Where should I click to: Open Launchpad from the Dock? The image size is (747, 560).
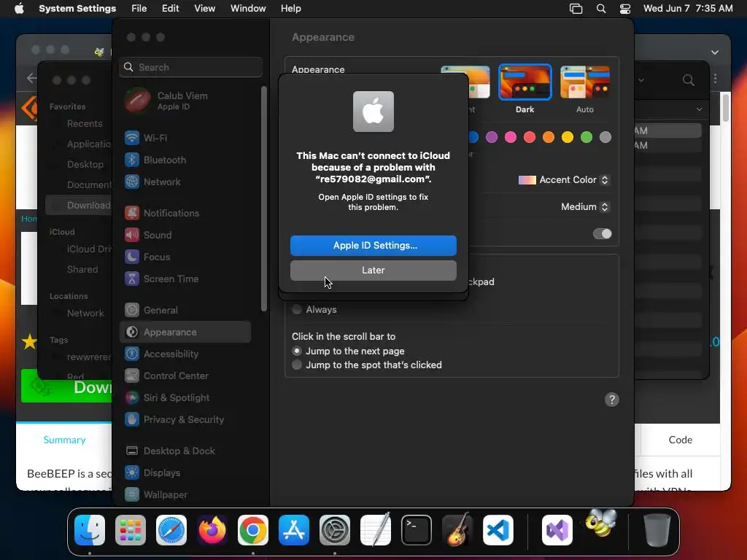[x=131, y=530]
